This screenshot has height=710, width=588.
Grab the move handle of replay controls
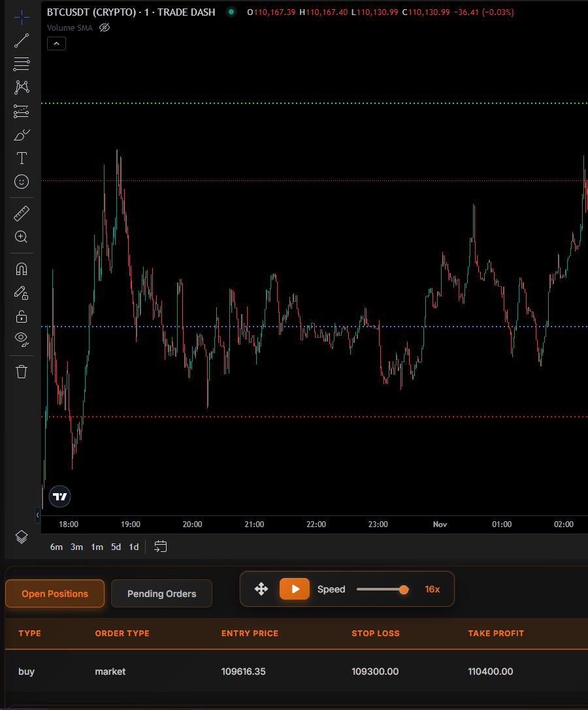[261, 589]
